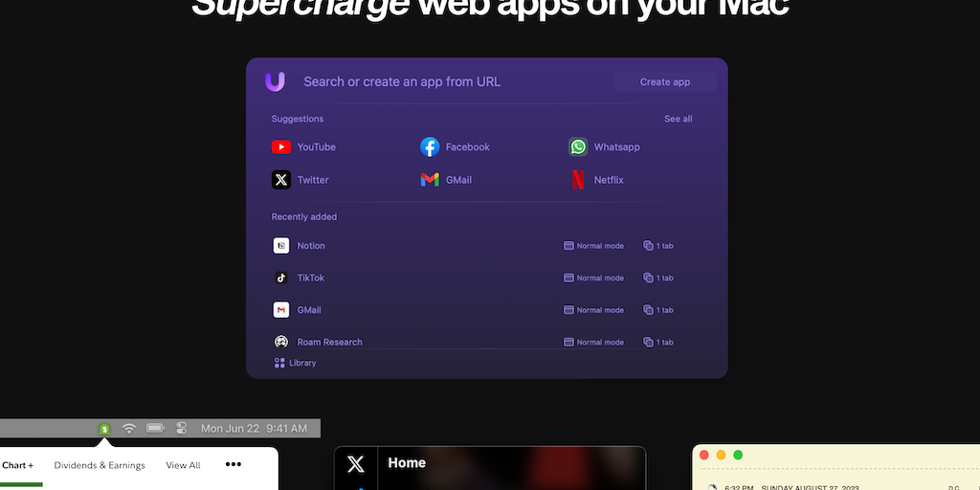
Task: Click the Library label text
Action: 302,363
